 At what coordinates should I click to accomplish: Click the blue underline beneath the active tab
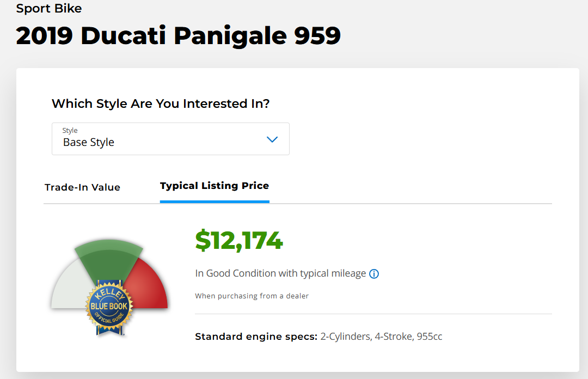click(x=215, y=201)
